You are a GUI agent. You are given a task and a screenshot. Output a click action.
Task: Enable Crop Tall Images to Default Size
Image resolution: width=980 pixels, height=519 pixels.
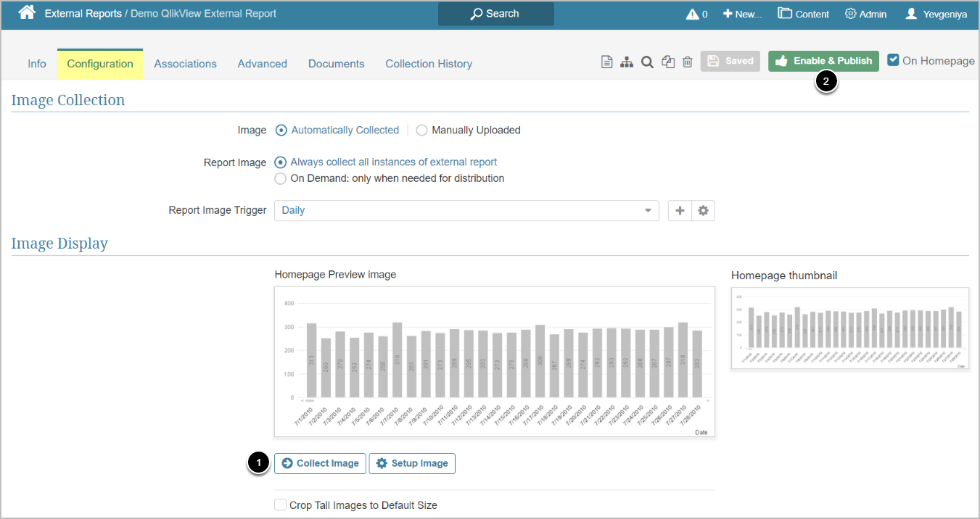coord(281,505)
